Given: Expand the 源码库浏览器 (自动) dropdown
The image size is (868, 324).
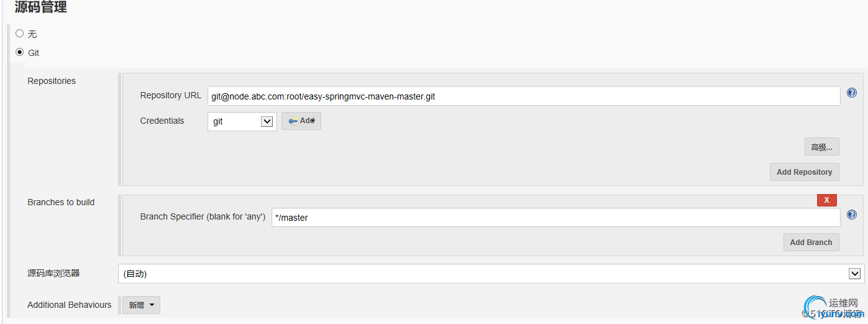Looking at the screenshot, I should (x=491, y=274).
